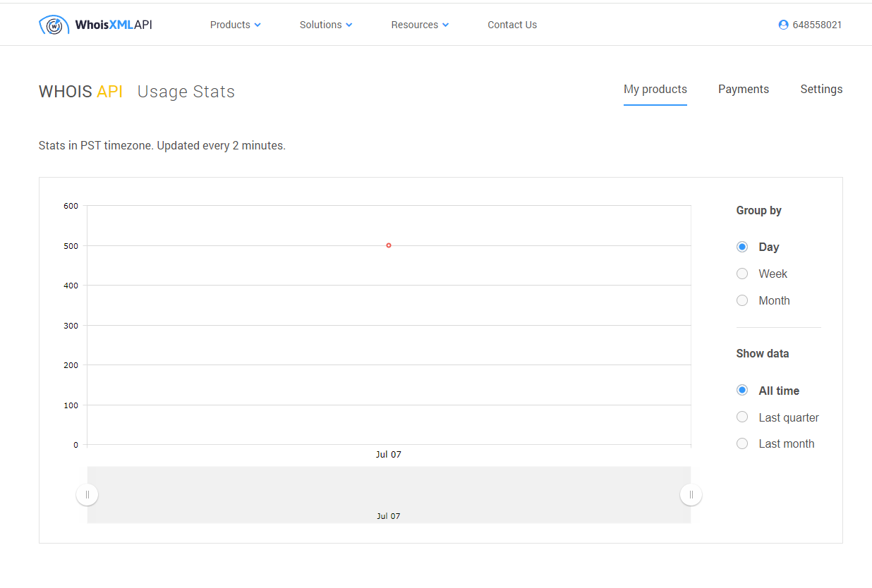Open the Settings tab

[821, 90]
